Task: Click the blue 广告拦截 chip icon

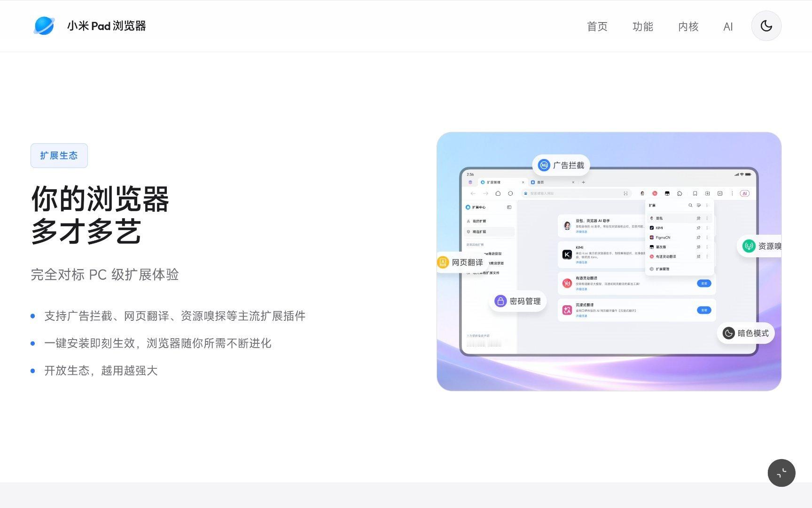Action: point(544,165)
